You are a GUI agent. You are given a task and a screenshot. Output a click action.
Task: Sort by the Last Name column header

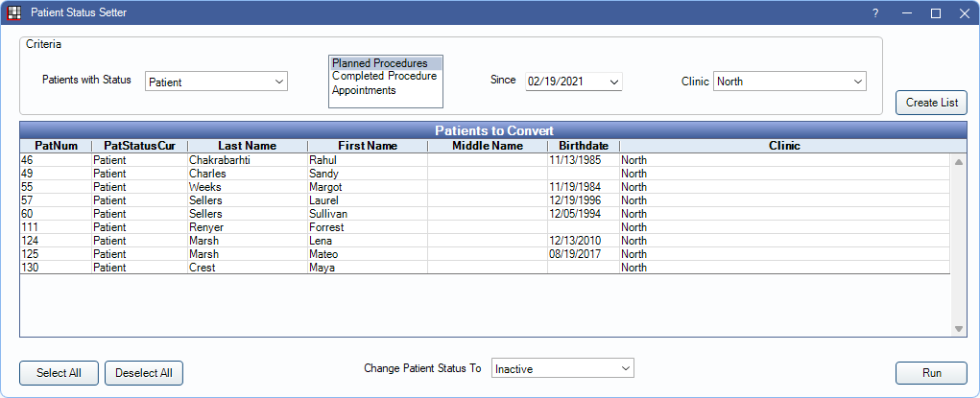tap(247, 146)
